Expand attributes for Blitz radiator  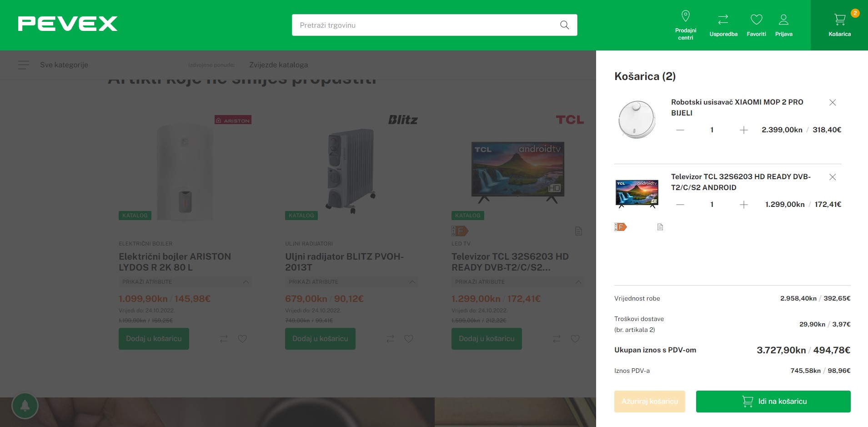click(x=351, y=282)
